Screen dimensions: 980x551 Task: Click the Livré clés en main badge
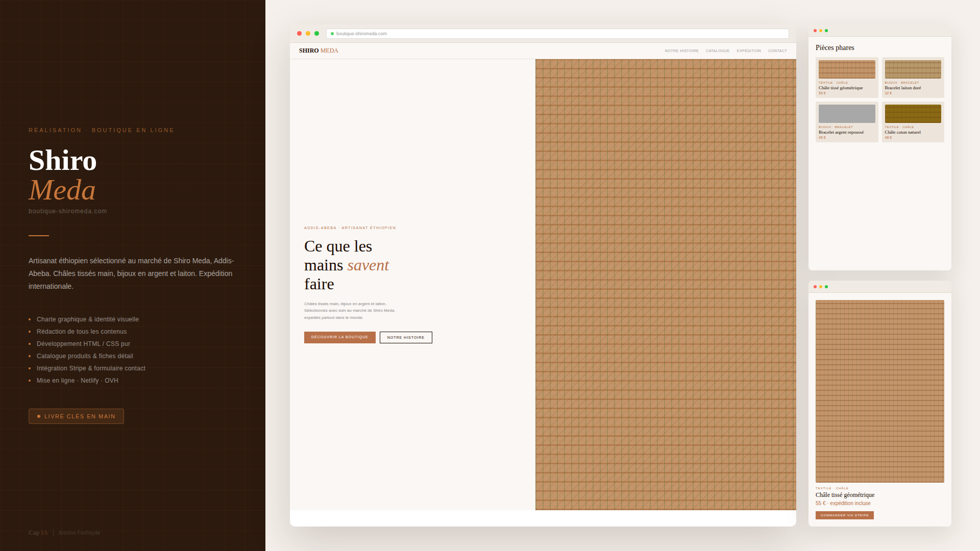[76, 416]
